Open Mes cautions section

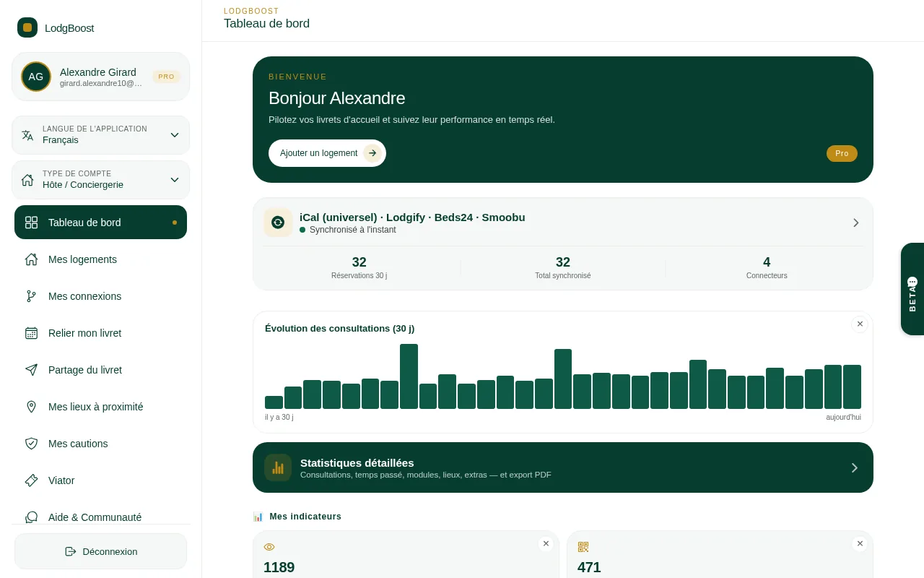(x=100, y=444)
